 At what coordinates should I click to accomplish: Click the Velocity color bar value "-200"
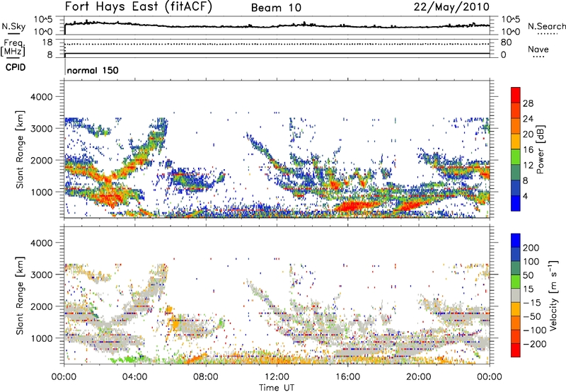pyautogui.click(x=534, y=344)
